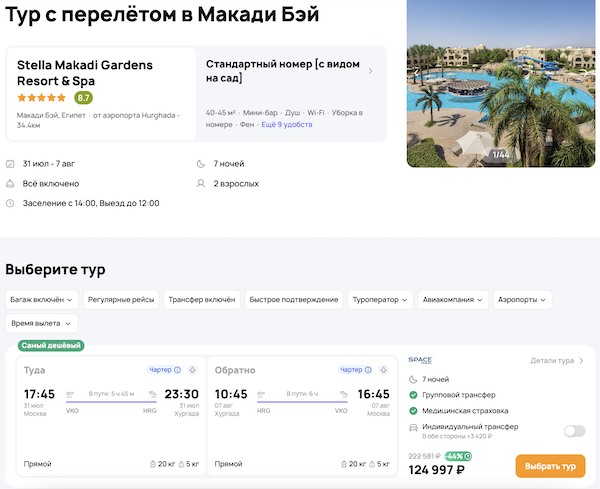
Task: Click the return flight airline logo icon
Action: click(383, 370)
